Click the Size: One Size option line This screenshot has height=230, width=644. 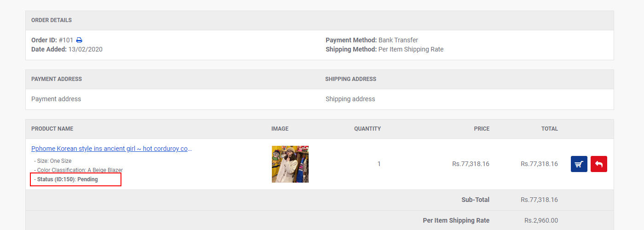click(x=53, y=161)
